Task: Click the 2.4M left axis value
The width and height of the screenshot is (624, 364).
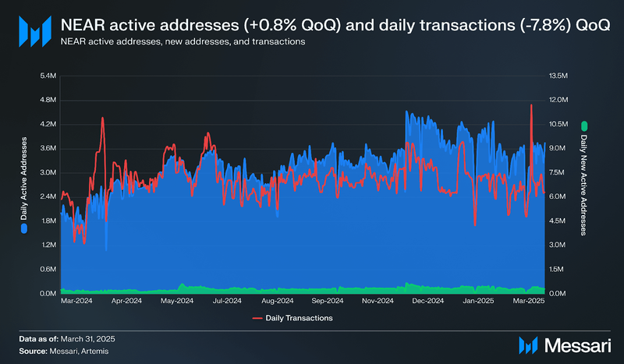Action: tap(48, 196)
